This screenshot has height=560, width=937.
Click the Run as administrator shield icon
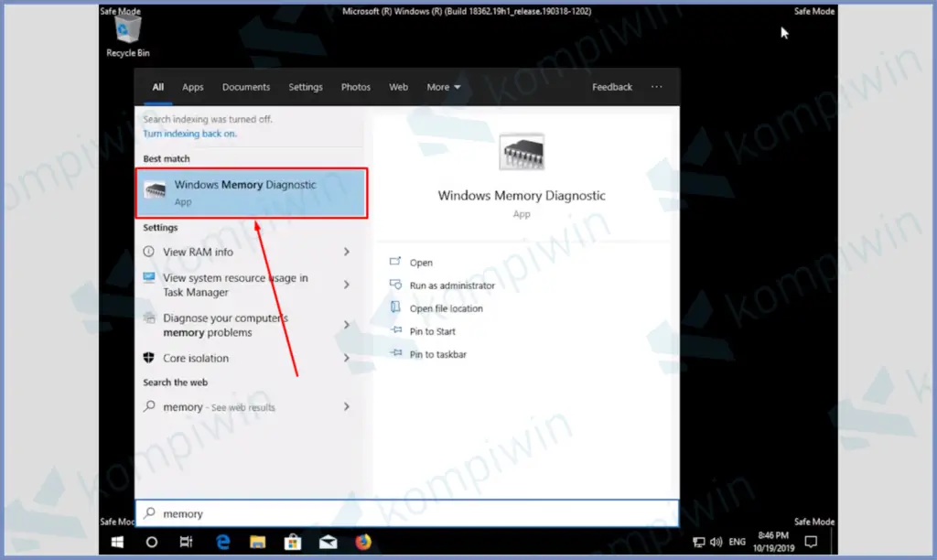pos(395,285)
